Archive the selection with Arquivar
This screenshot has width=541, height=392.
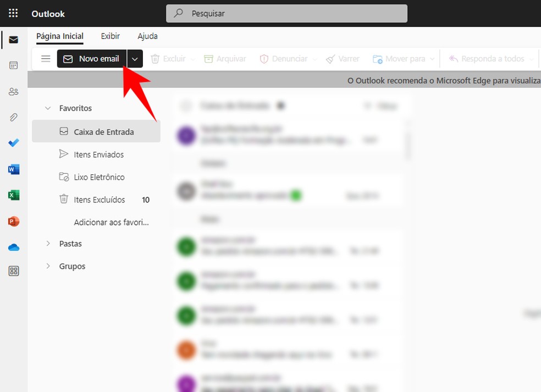coord(224,58)
